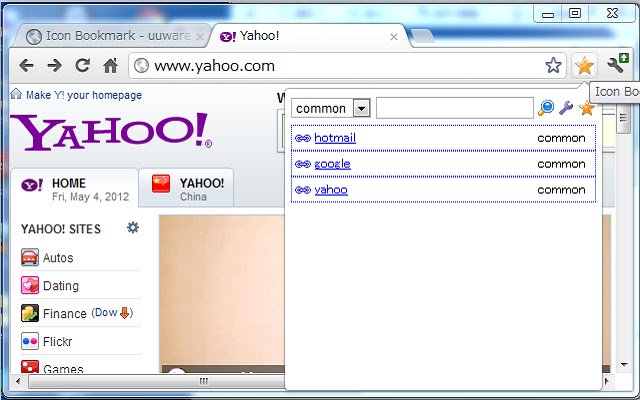Click Make Y! your homepage link

(84, 95)
